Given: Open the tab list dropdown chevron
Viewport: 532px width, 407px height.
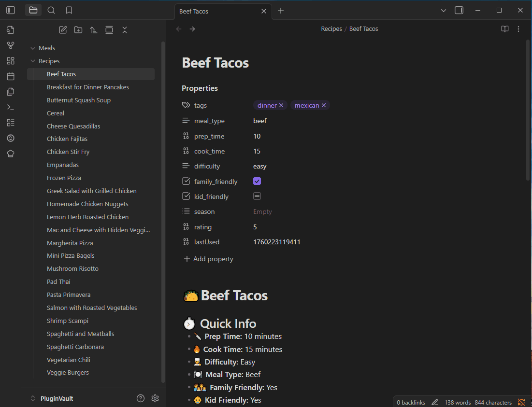Looking at the screenshot, I should tap(444, 11).
